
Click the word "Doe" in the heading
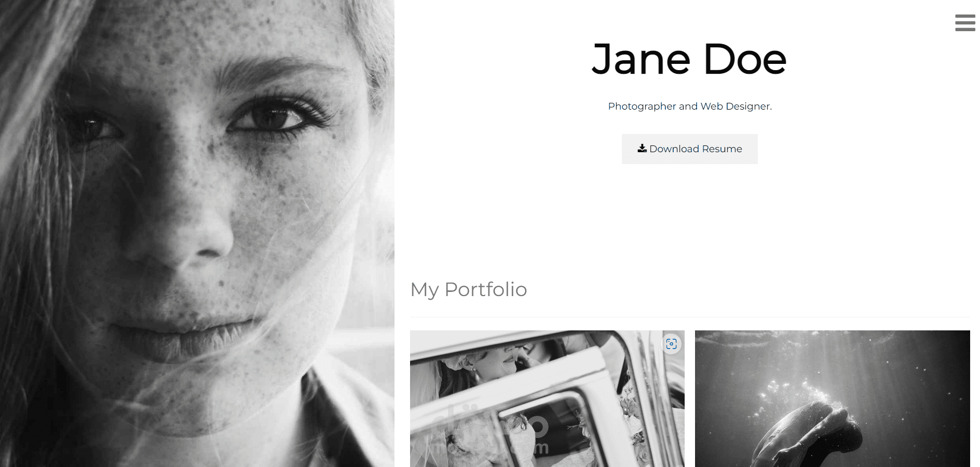click(x=745, y=59)
